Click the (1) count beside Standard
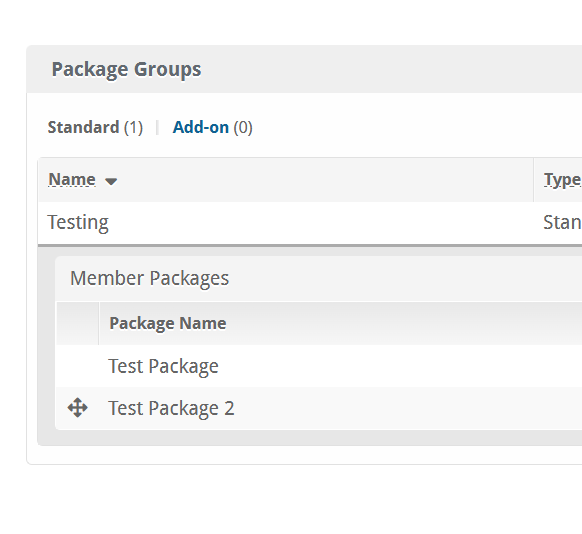Image resolution: width=582 pixels, height=534 pixels. (x=133, y=128)
